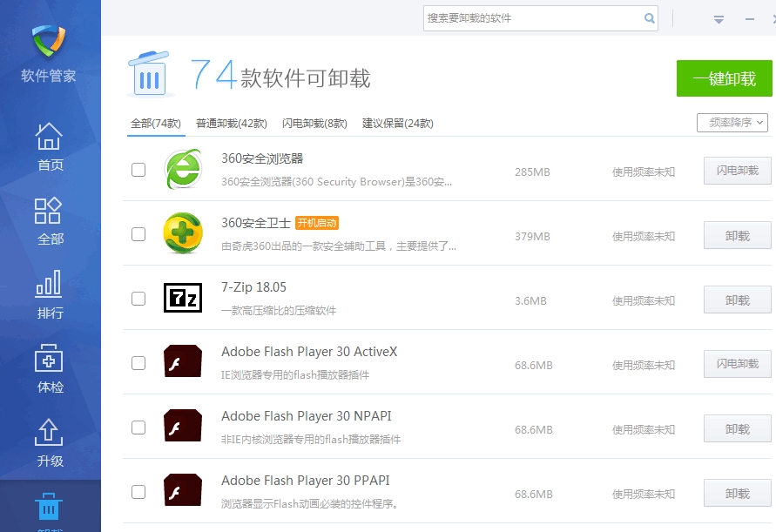
Task: Minimize the 软件管家 window
Action: [x=750, y=19]
